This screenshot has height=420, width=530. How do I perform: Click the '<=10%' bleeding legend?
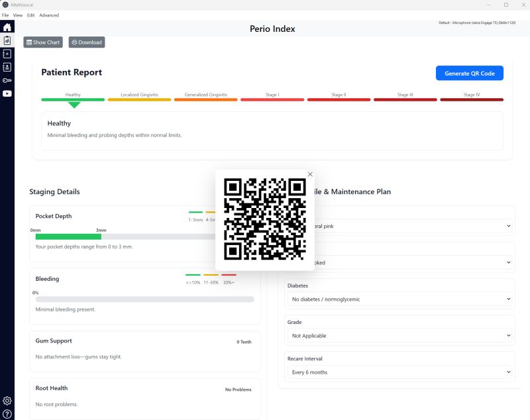coord(193,282)
